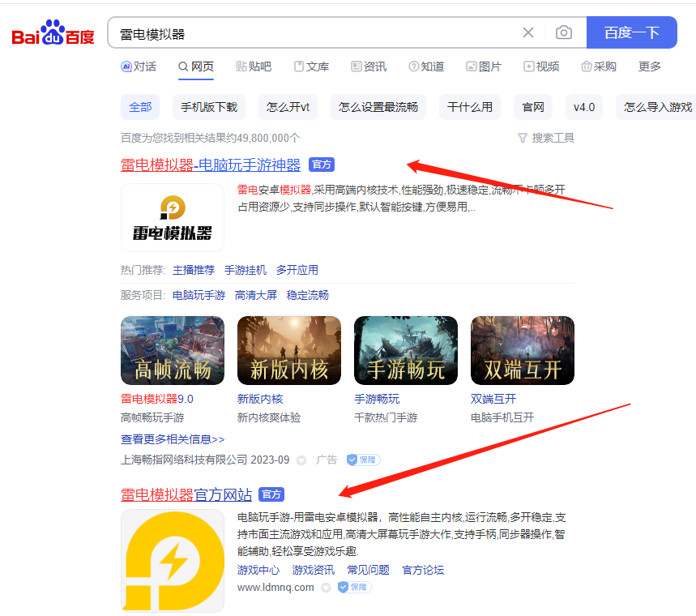Open image search via the camera icon
This screenshot has height=616, width=696.
[564, 32]
